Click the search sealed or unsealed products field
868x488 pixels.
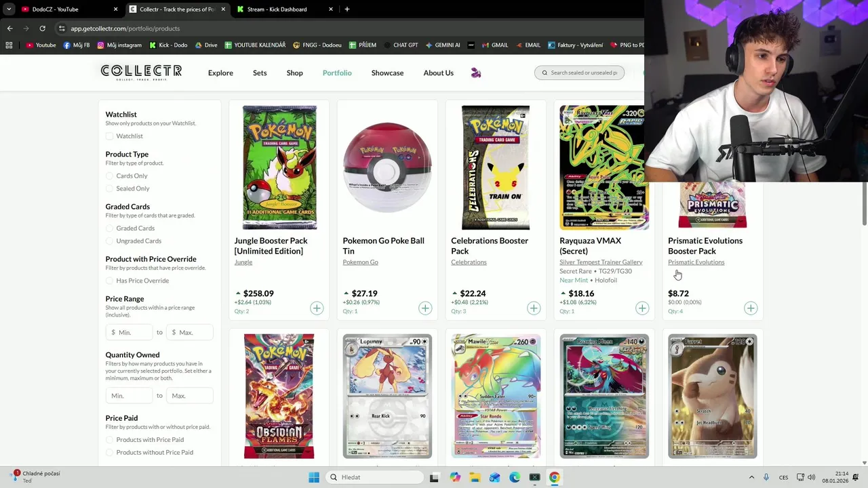click(x=579, y=73)
